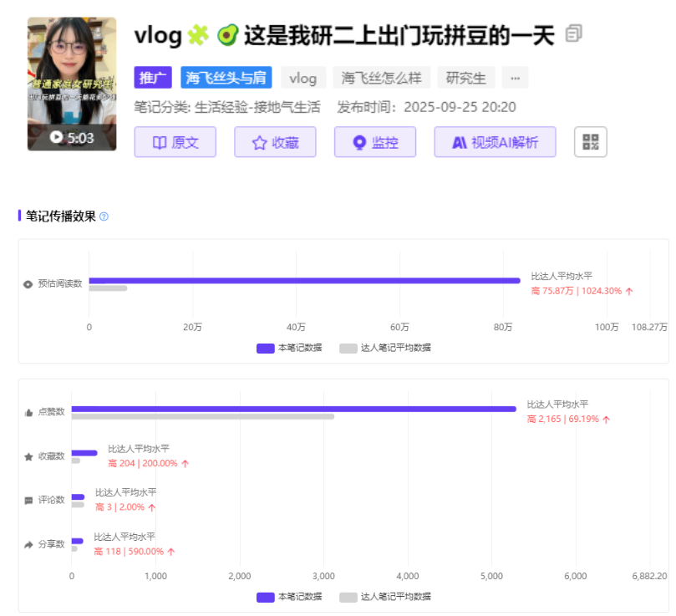This screenshot has width=676, height=616.
Task: Toggle 本笔记数据 legend in the reads chart
Action: (x=289, y=348)
